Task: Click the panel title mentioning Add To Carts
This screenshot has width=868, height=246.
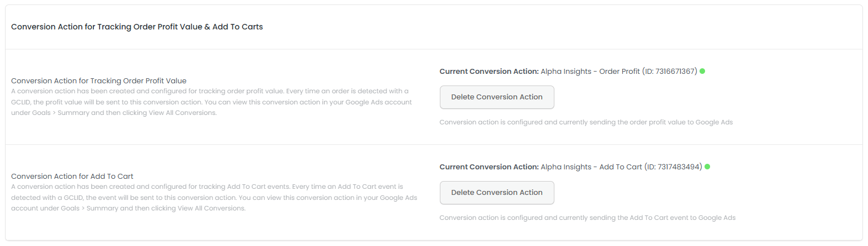Action: point(137,27)
